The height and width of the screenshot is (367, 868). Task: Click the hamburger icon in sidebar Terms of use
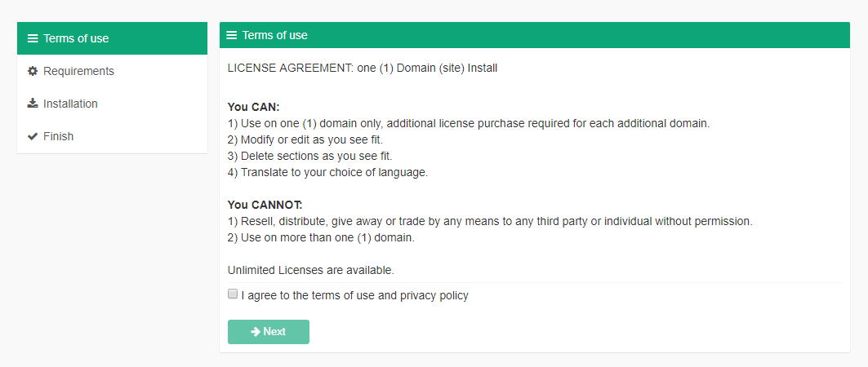[x=33, y=38]
